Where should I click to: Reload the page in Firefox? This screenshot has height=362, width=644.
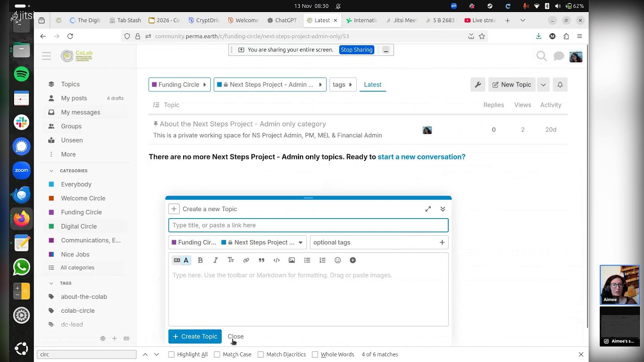click(70, 36)
